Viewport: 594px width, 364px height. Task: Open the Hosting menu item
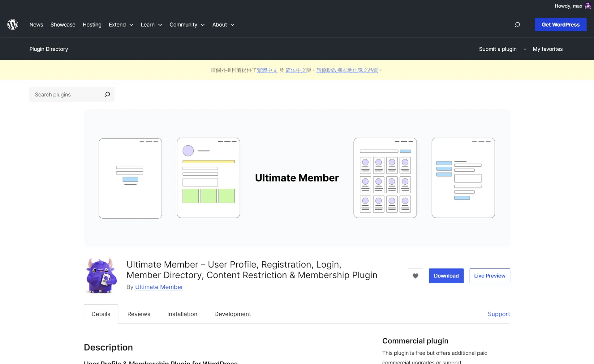click(x=92, y=24)
